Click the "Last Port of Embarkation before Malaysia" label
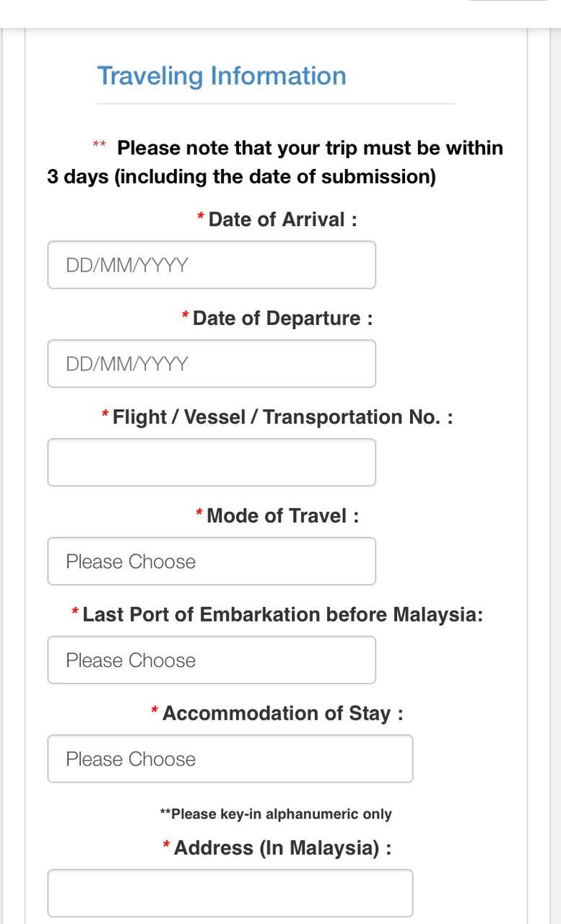The height and width of the screenshot is (924, 561). (x=282, y=615)
